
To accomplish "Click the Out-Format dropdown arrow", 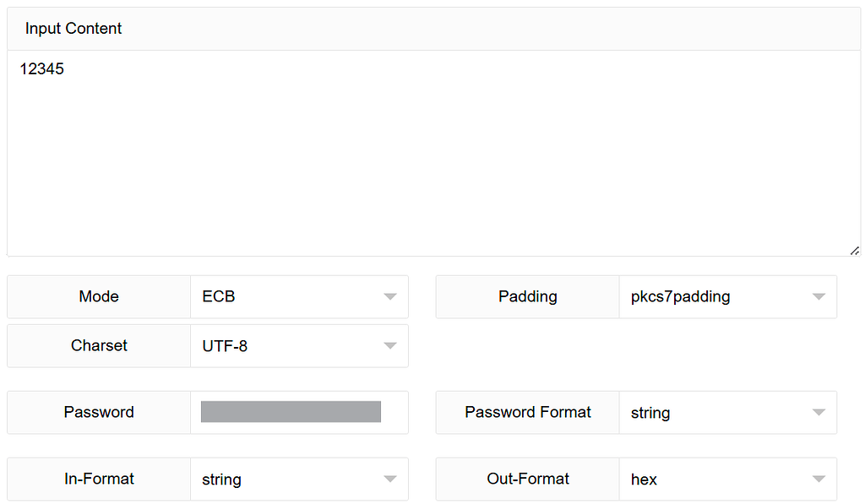I will tap(819, 479).
